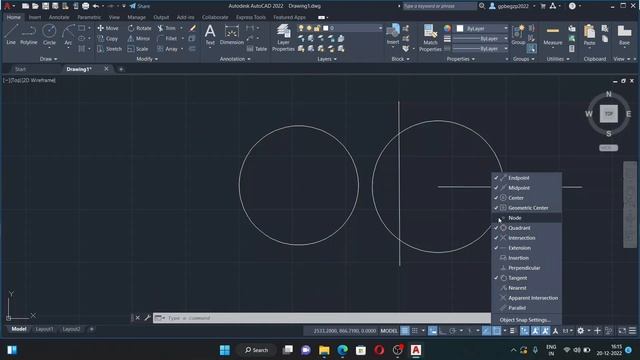Toggle Quadrant object snap
640x360 pixels.
point(527,228)
